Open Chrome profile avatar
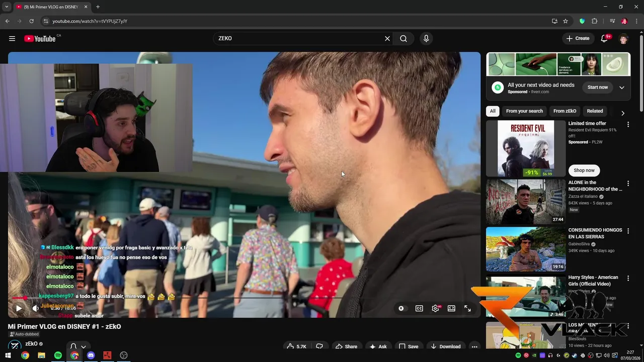Screen dimensions: 644x362 (x=624, y=21)
